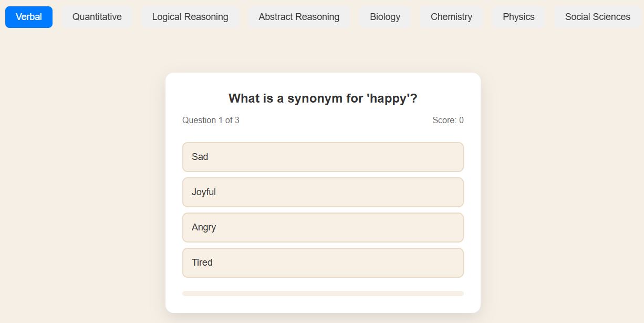Go to the Abstract Reasoning tab
This screenshot has height=323, width=644.
[299, 17]
